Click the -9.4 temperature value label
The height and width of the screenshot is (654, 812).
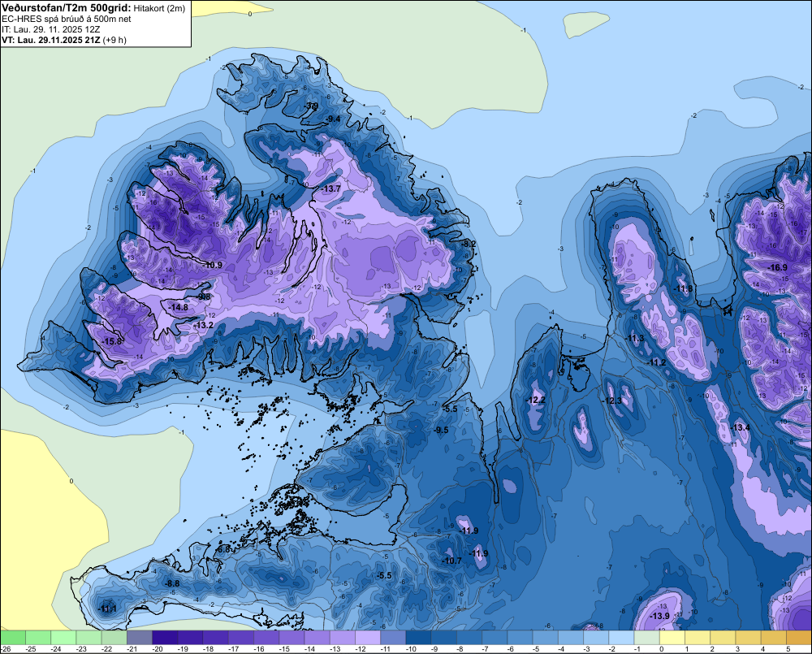[333, 119]
